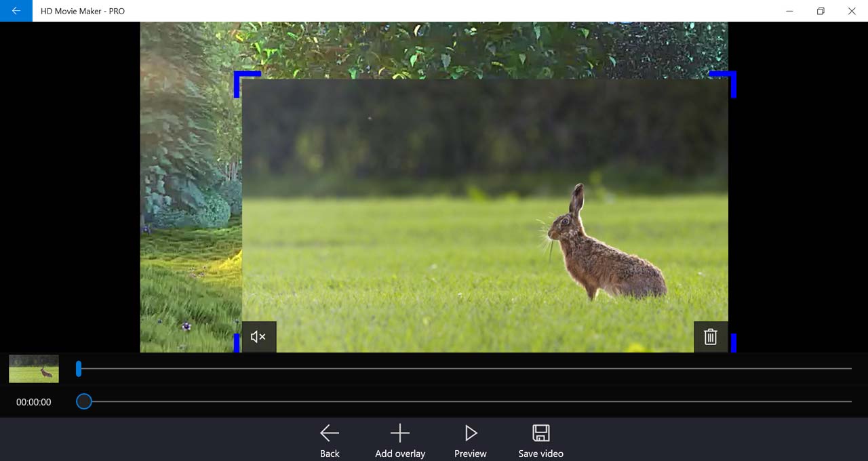
Task: Click the bottom-left blue corner handle
Action: point(237,343)
